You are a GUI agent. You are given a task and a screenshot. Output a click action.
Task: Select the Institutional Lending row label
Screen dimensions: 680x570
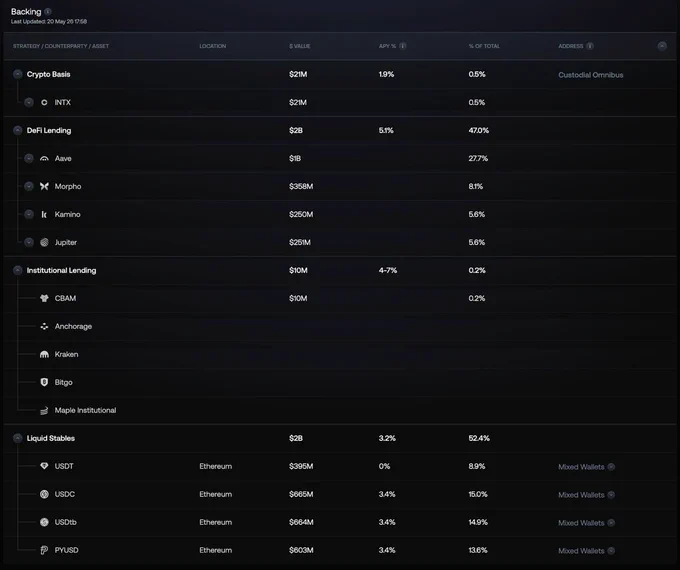62,270
